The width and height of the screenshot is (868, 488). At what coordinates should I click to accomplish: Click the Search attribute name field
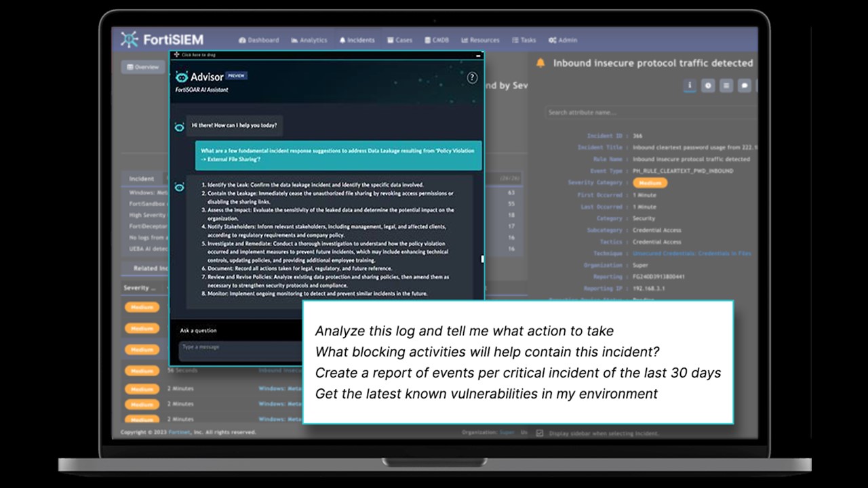651,113
